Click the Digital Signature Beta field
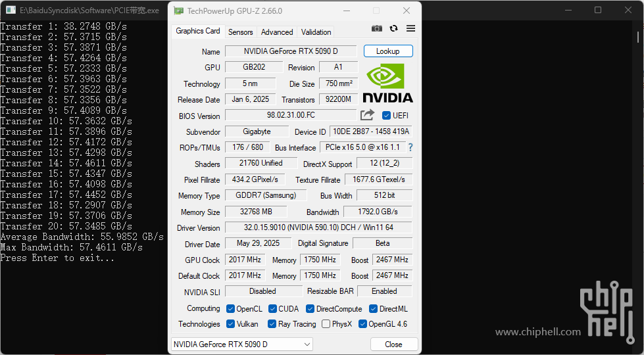The image size is (644, 355). click(382, 243)
